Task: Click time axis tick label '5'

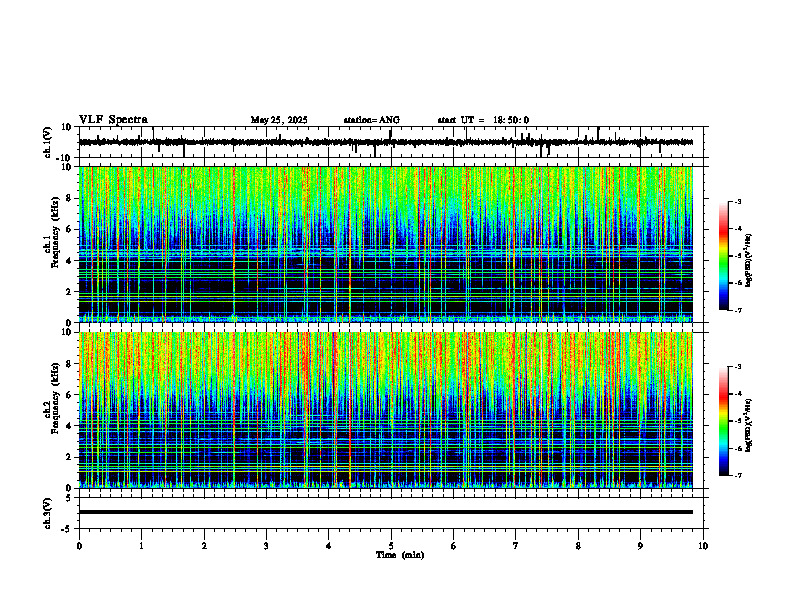Action: tap(391, 546)
